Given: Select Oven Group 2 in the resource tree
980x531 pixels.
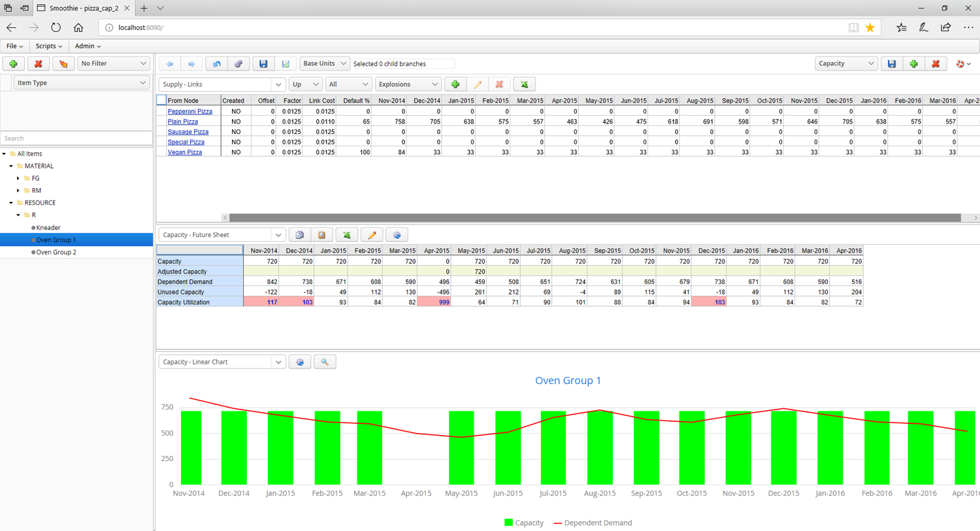Looking at the screenshot, I should coord(57,252).
